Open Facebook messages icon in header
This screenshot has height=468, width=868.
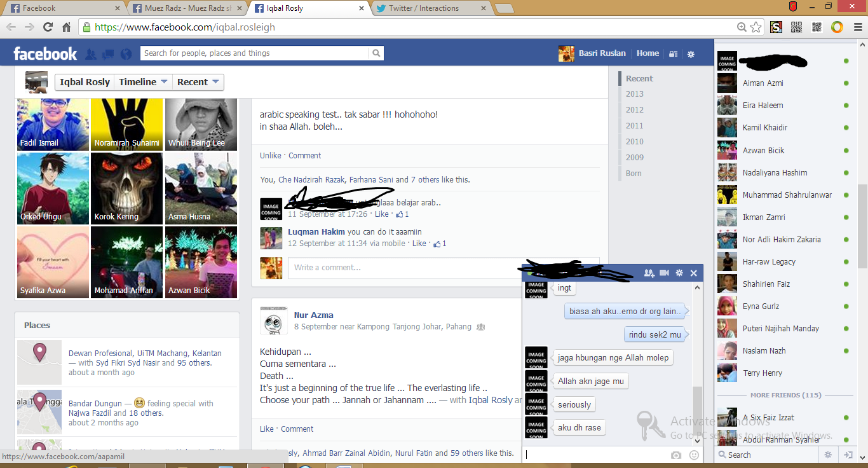(108, 54)
